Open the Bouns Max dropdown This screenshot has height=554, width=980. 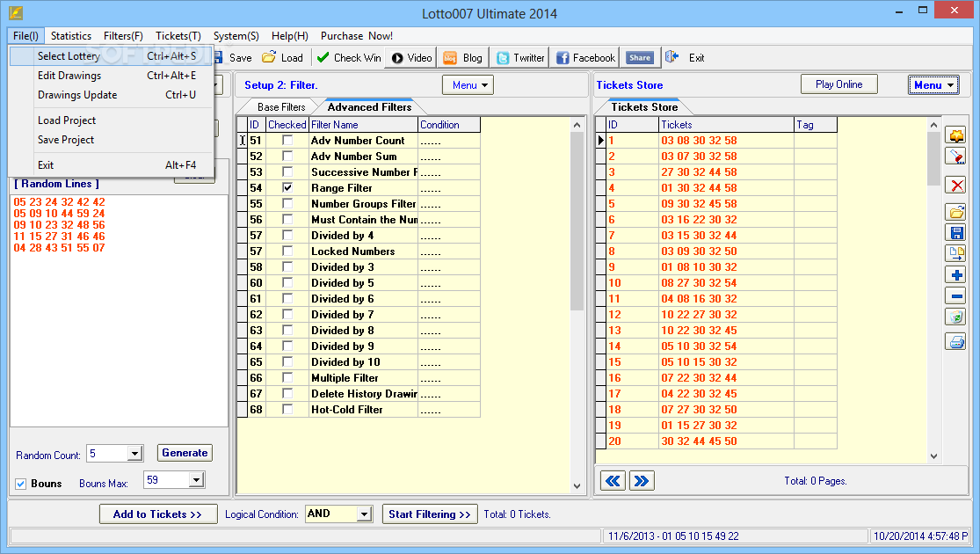tap(196, 480)
